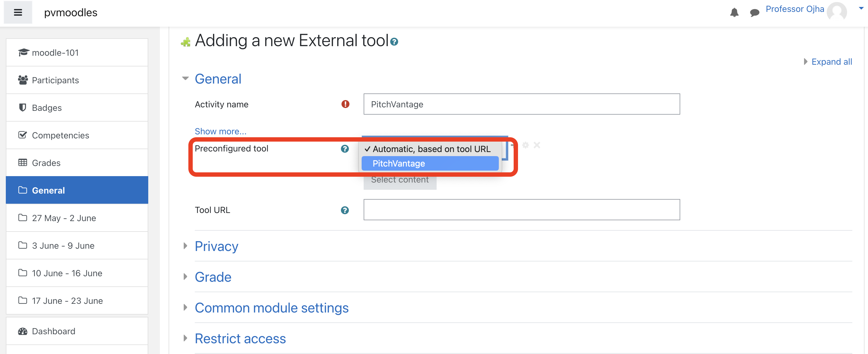Expand the Privacy section

click(x=216, y=246)
